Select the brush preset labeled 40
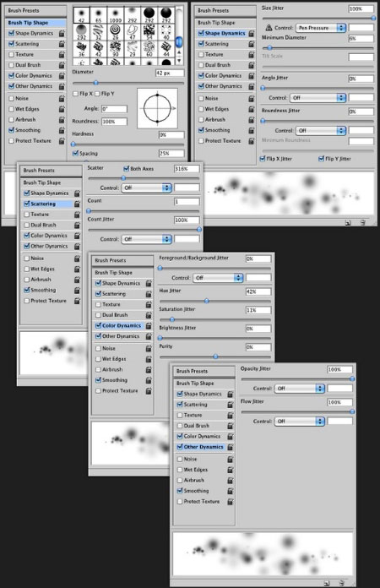This screenshot has height=588, width=380. [166, 31]
